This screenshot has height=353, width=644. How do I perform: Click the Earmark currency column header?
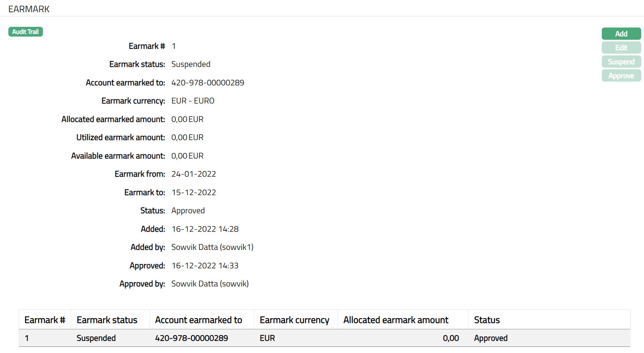pyautogui.click(x=294, y=320)
